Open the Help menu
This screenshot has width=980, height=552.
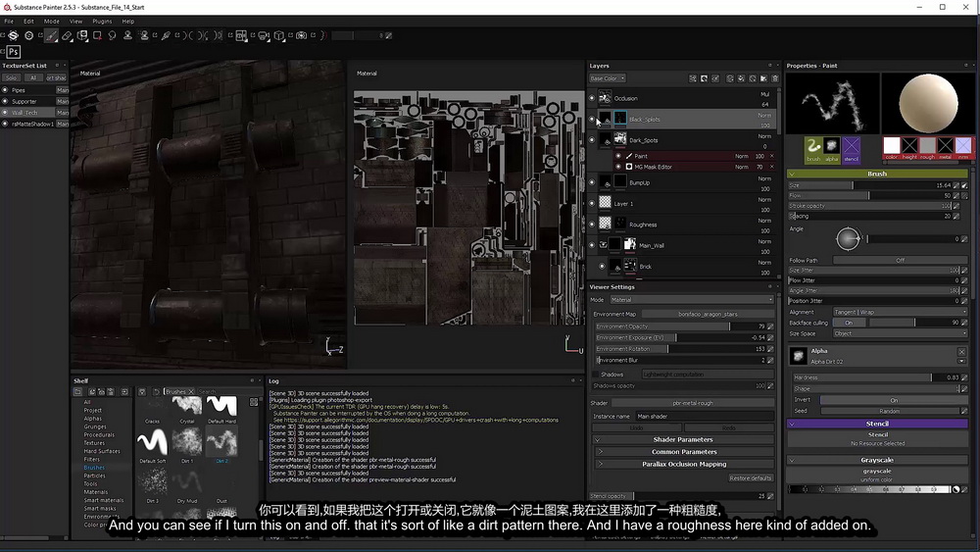pyautogui.click(x=128, y=22)
